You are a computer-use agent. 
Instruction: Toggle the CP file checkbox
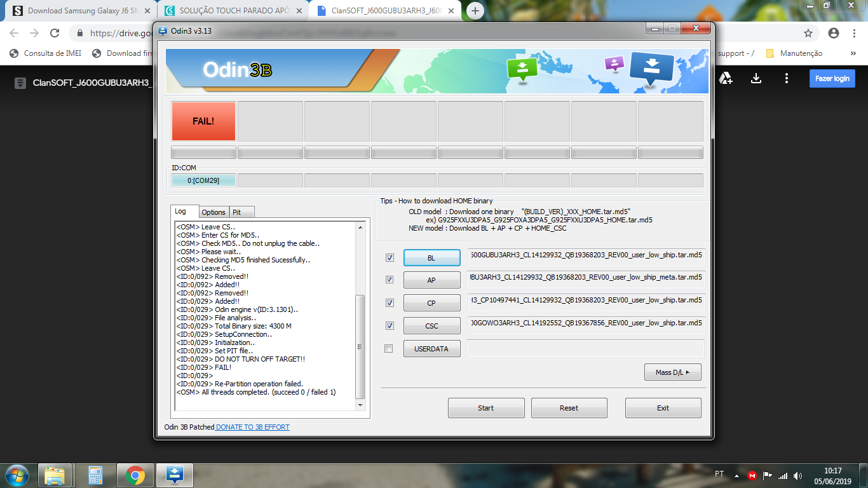click(x=390, y=302)
